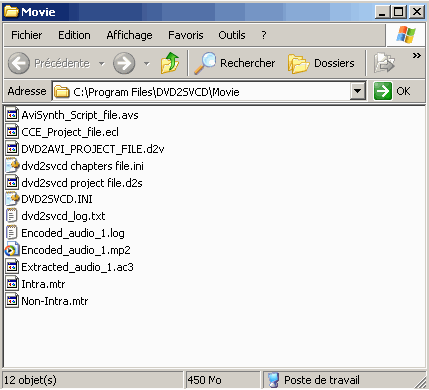Open the ? help menu
Viewport: 429px width, 390px height.
(x=264, y=35)
